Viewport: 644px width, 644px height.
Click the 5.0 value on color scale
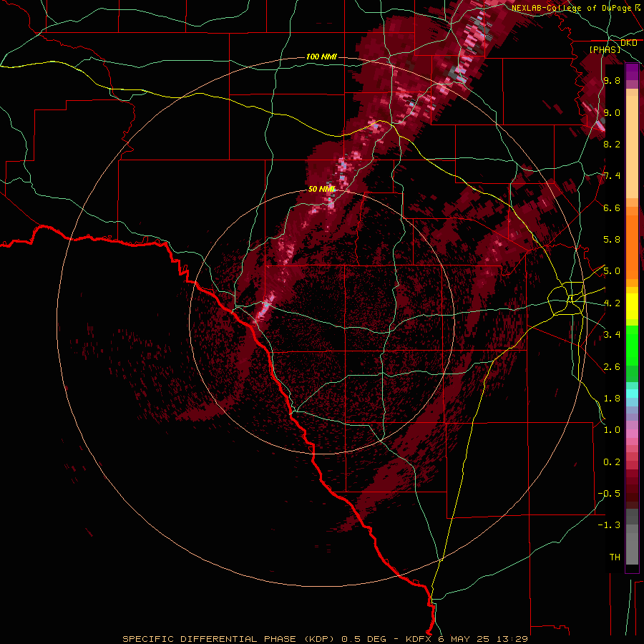[612, 271]
